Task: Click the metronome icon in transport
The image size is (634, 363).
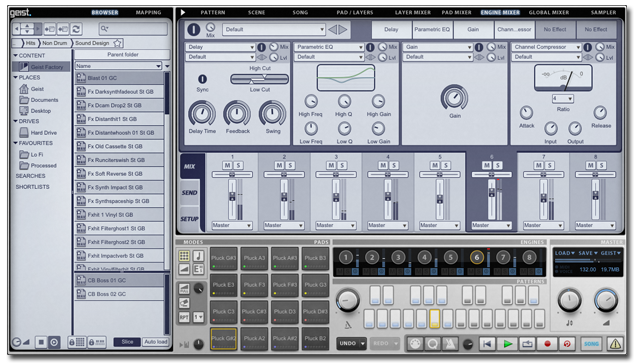Action: 450,344
